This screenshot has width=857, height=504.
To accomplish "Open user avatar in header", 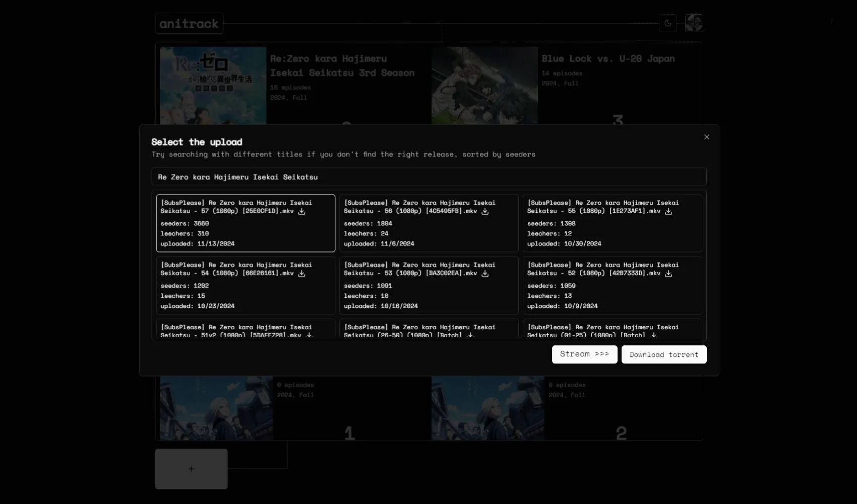I will pos(694,23).
